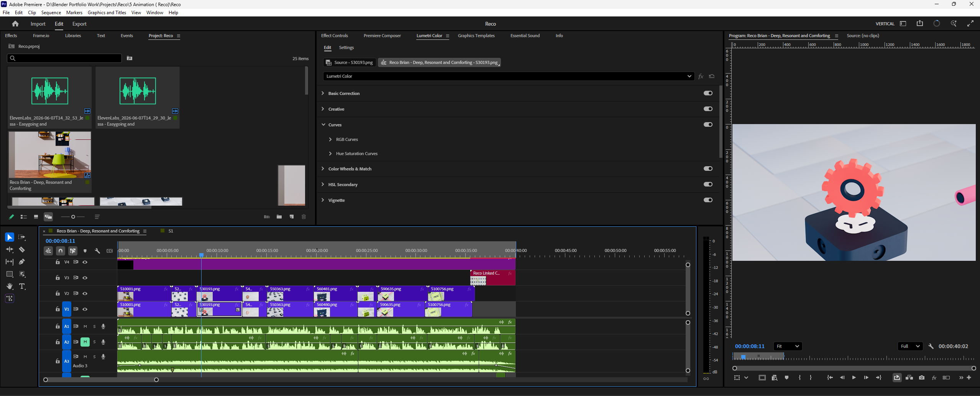Screen dimensions: 980x396
Task: Click the Quick Export share icon
Action: [920, 23]
